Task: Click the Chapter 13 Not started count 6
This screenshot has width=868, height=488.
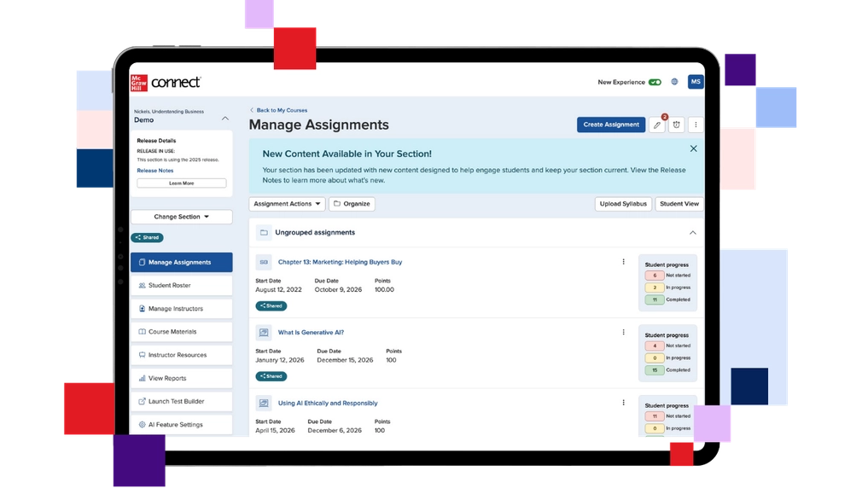Action: point(655,276)
